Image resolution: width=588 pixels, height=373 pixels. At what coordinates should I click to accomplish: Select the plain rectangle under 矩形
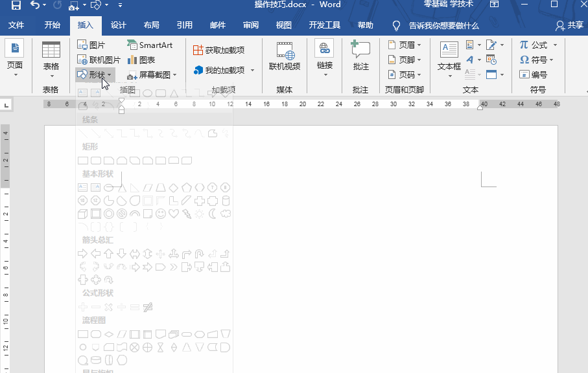coord(83,161)
